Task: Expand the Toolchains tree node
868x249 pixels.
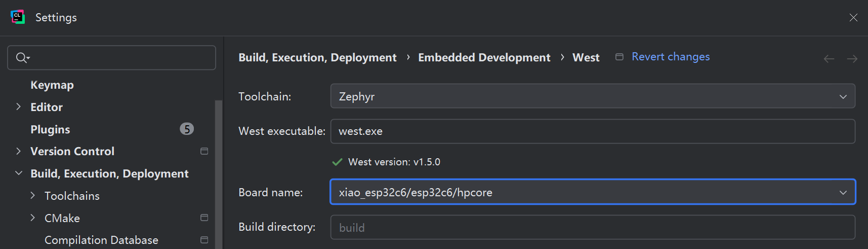Action: click(33, 196)
